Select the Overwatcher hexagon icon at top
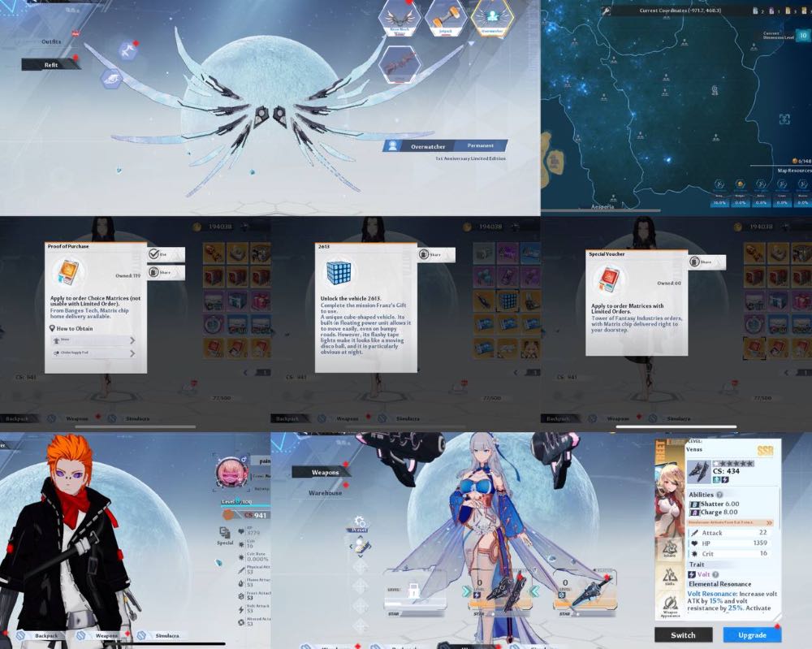Viewport: 812px width, 649px height. [x=491, y=18]
